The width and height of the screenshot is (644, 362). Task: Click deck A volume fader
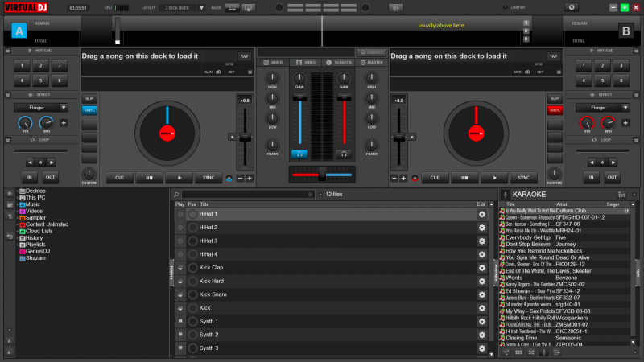(x=299, y=97)
